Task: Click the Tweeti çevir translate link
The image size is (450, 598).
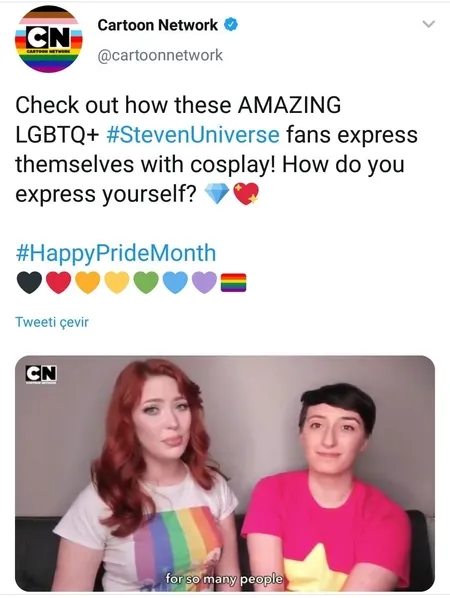Action: click(52, 322)
